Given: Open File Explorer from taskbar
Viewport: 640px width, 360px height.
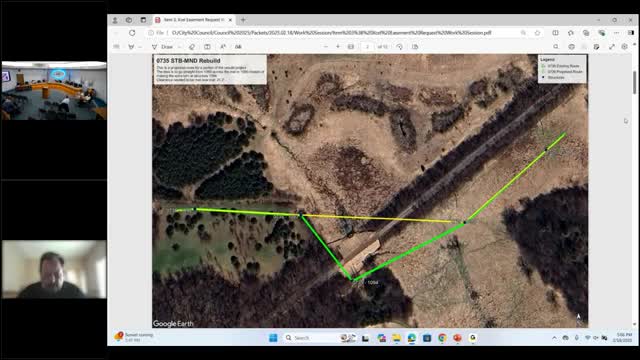Looking at the screenshot, I should pos(396,338).
